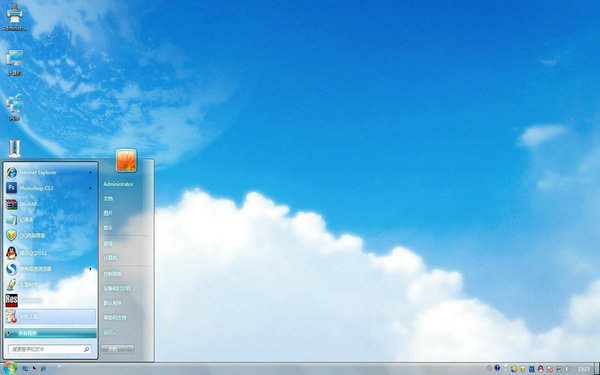Expand the Sogou browser jump list arrow
Image resolution: width=600 pixels, height=375 pixels.
(90, 269)
